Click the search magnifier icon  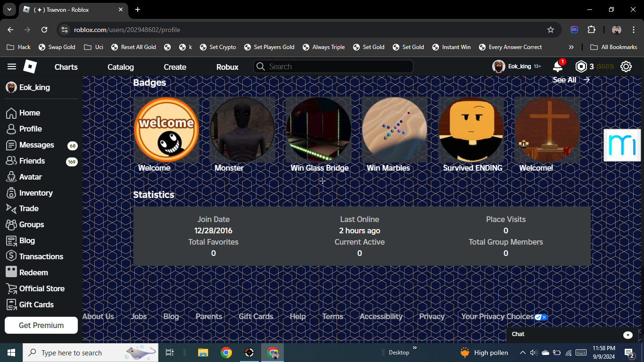[261, 66]
